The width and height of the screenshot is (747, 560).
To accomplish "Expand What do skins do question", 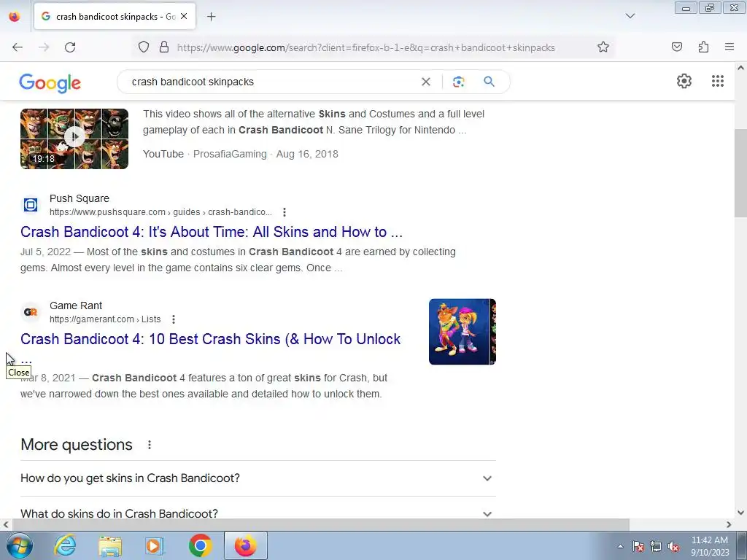I will coord(258,513).
